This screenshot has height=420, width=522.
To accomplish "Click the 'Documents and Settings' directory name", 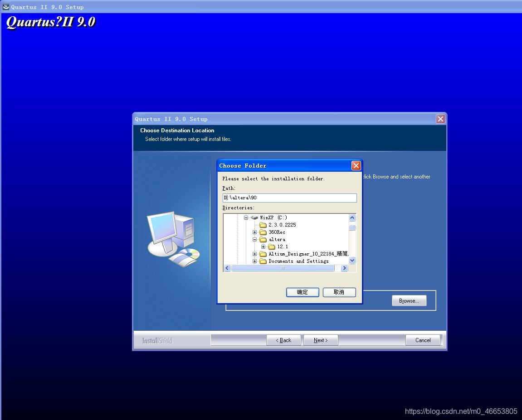I will click(298, 261).
